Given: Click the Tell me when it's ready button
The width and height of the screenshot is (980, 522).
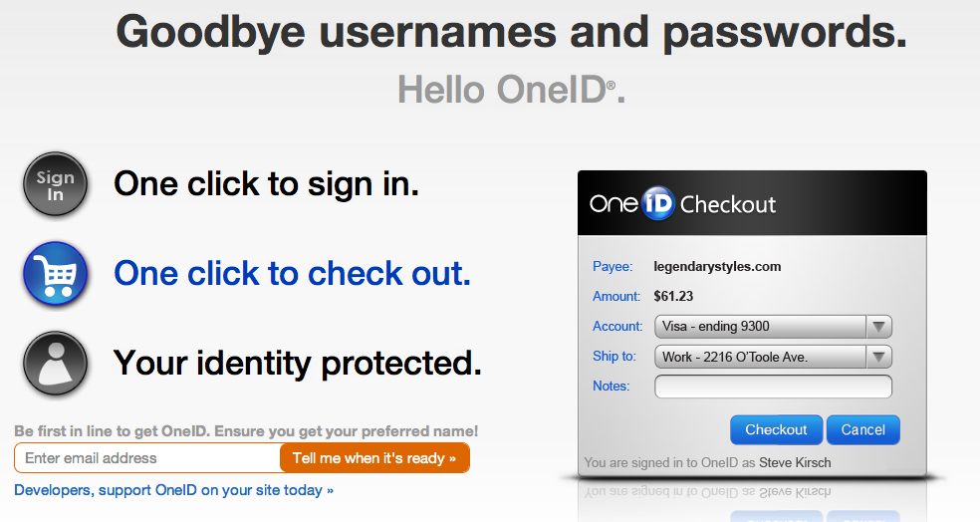Looking at the screenshot, I should coord(374,458).
